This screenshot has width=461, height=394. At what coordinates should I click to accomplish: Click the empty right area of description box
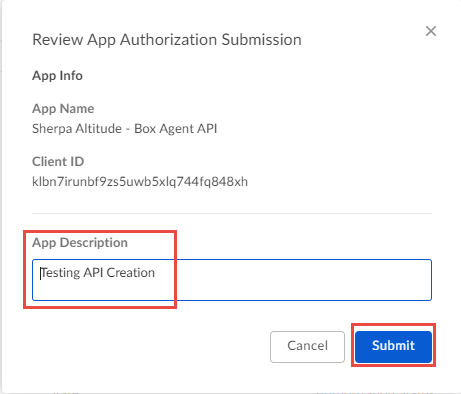pos(300,280)
